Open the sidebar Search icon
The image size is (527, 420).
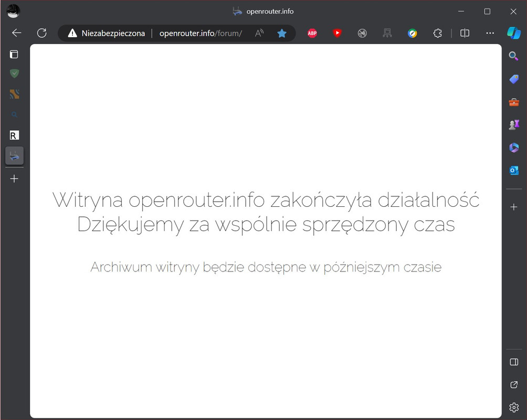513,56
